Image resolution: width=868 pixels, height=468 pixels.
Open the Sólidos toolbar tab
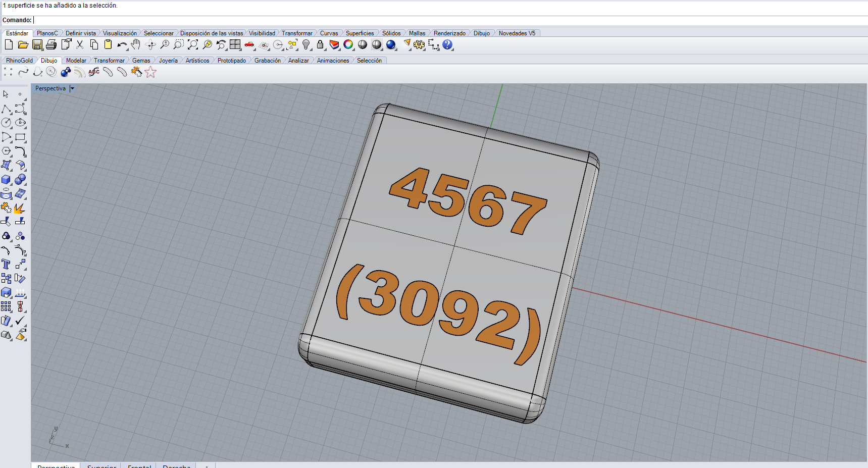tap(391, 33)
